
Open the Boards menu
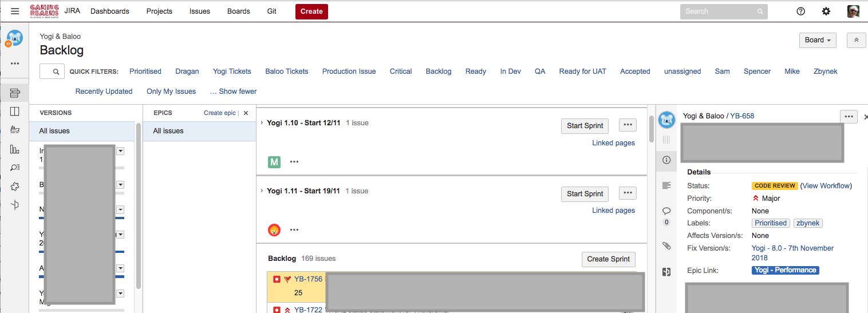(239, 11)
